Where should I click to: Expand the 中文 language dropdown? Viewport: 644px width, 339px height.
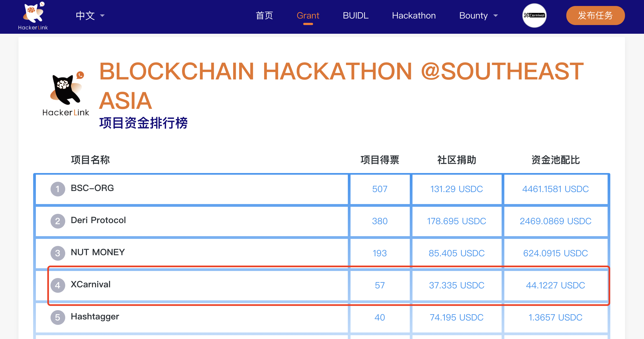tap(90, 16)
